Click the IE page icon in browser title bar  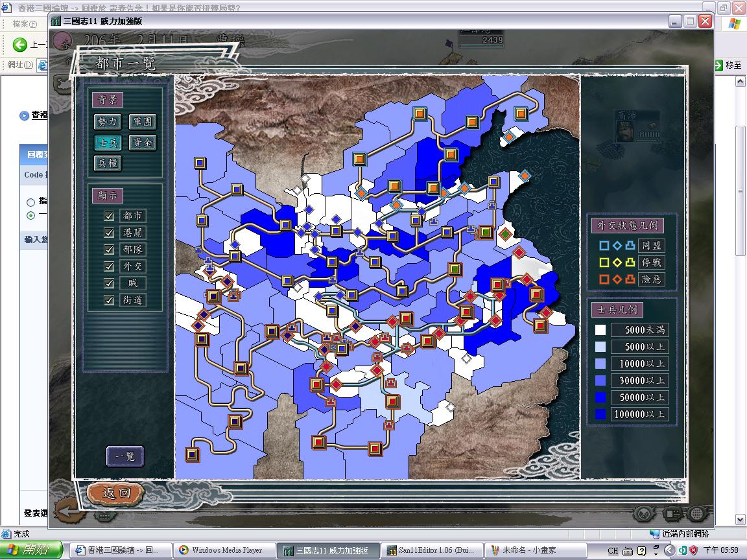(x=6, y=8)
